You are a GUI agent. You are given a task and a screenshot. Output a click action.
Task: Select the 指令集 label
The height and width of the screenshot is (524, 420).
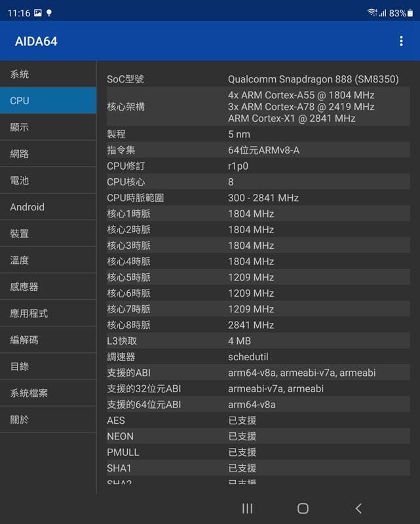pos(121,150)
